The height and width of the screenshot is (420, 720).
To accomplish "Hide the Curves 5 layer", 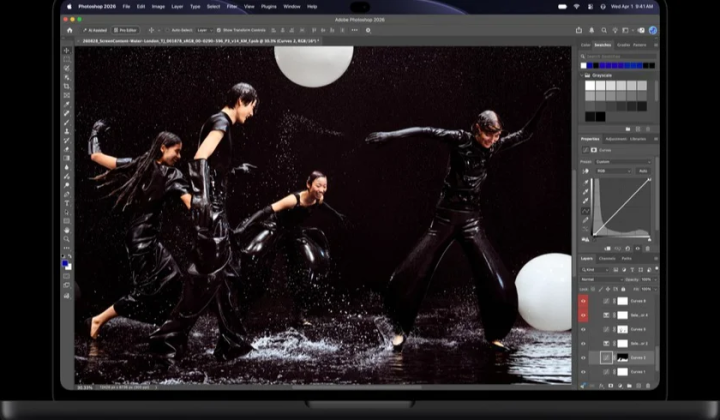I will [x=583, y=330].
